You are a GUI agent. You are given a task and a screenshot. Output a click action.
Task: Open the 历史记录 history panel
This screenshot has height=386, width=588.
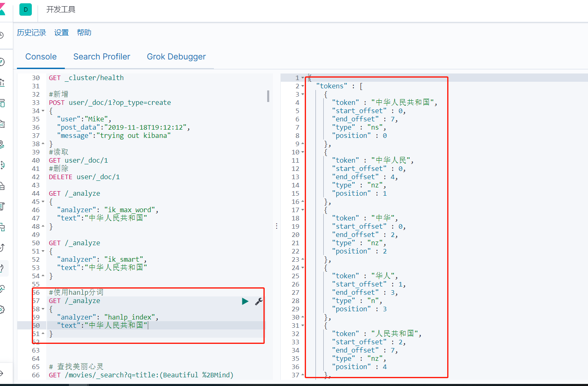coord(31,32)
